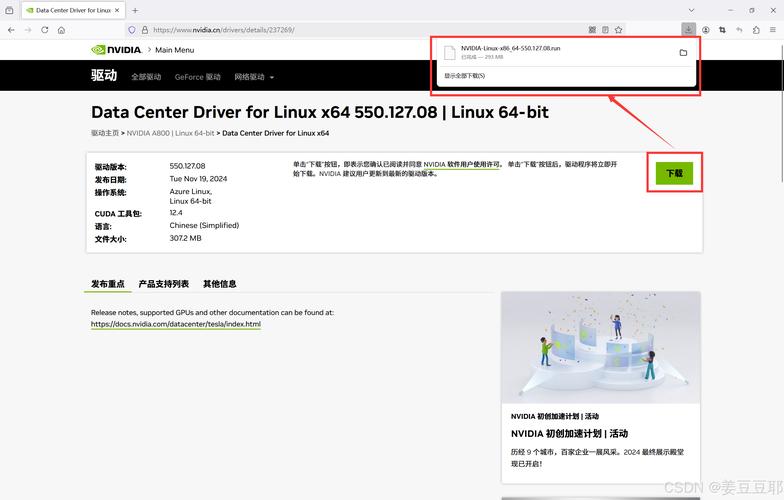This screenshot has height=500, width=784.
Task: Click 显示全部下载 in downloads panel
Action: tap(465, 75)
